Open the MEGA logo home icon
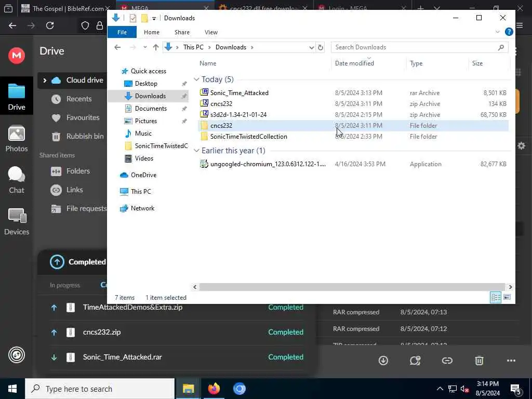 [17, 55]
